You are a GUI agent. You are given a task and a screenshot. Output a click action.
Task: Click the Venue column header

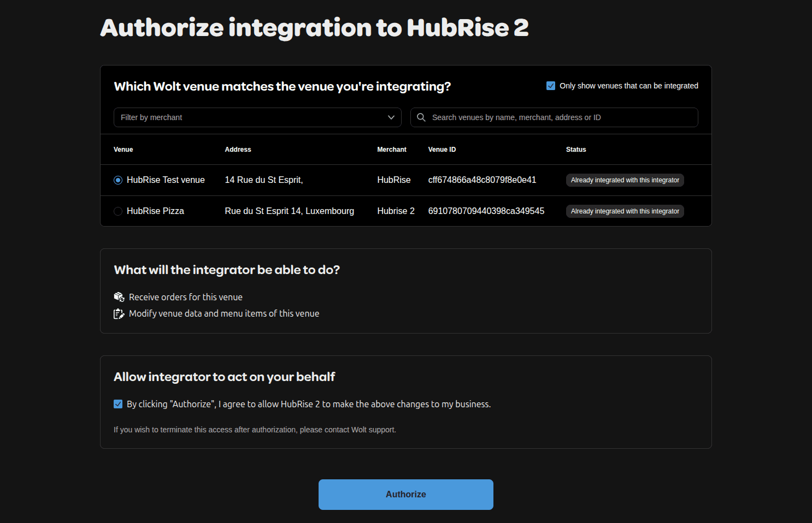click(x=123, y=150)
